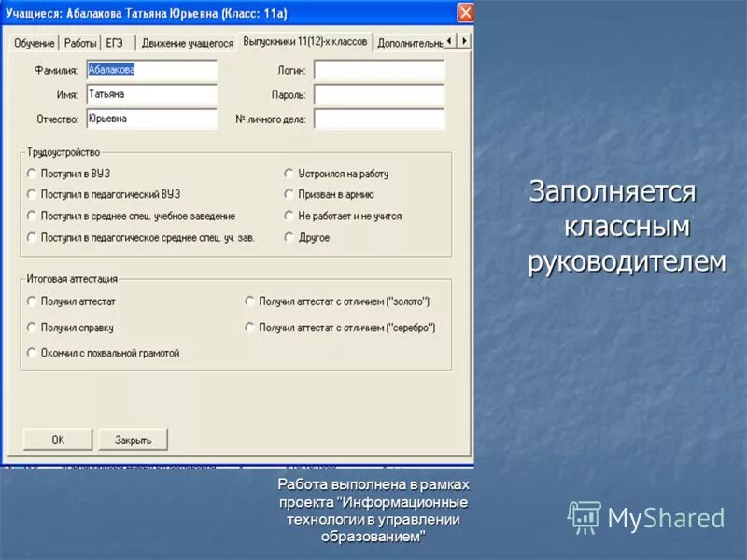Select "Устроился на работу" option
This screenshot has width=747, height=560.
[288, 174]
